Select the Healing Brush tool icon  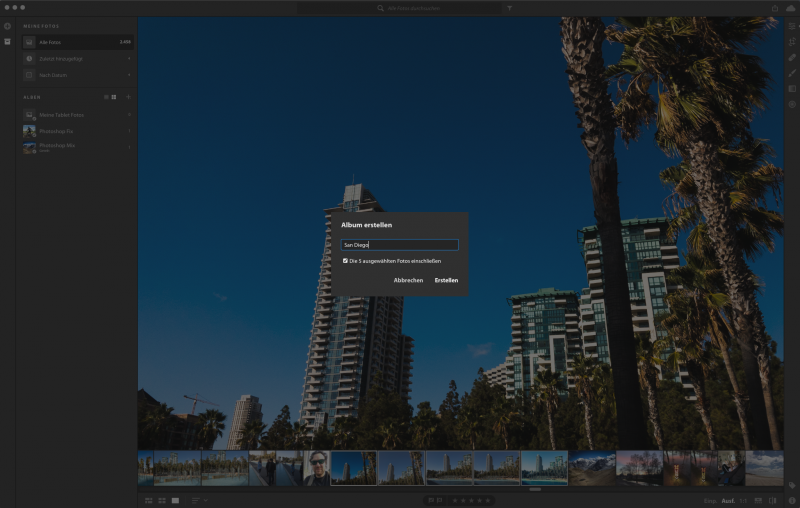tap(791, 58)
